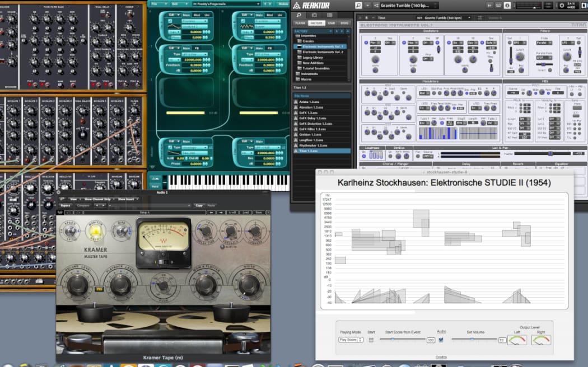The width and height of the screenshot is (588, 367).
Task: Click the Waves Load button
Action: pyautogui.click(x=246, y=213)
